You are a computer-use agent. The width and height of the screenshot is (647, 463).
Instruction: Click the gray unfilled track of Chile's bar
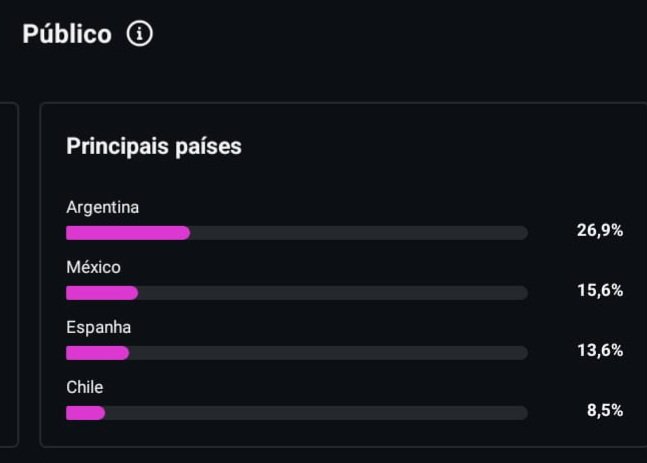click(316, 413)
